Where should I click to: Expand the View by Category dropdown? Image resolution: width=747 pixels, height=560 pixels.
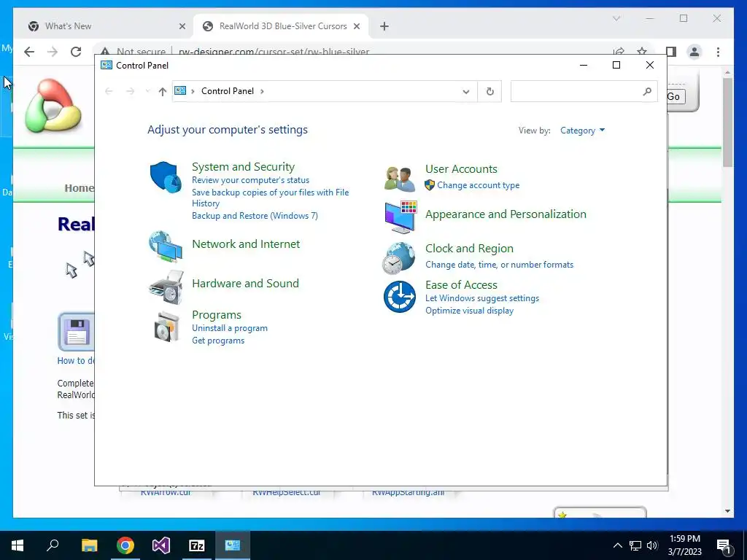(582, 131)
